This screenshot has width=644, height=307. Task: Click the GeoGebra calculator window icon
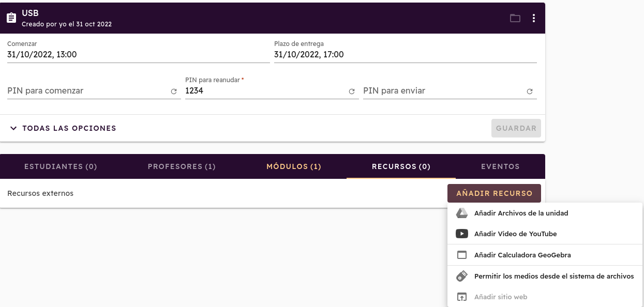(461, 255)
